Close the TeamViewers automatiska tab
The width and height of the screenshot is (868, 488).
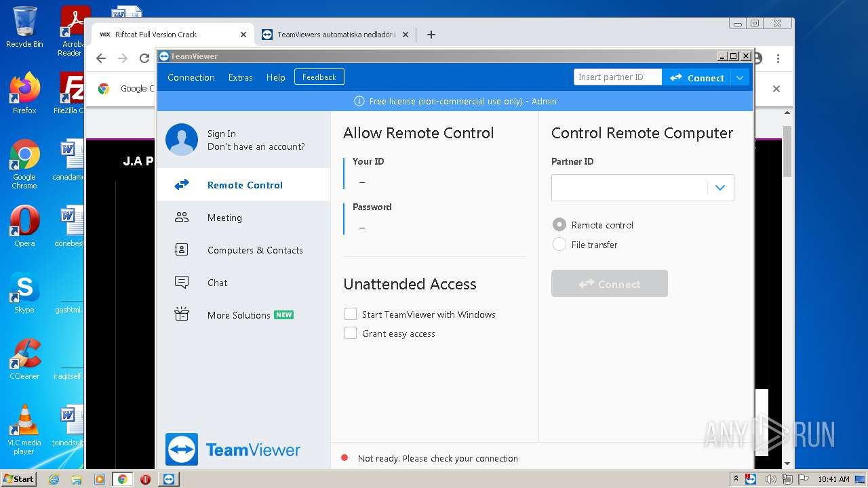pyautogui.click(x=406, y=35)
